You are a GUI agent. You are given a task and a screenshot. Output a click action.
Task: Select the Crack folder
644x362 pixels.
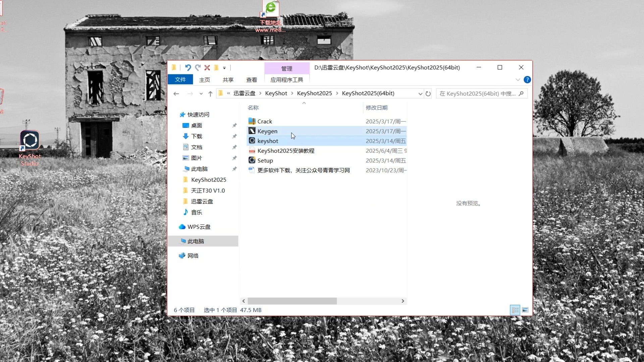coord(265,121)
